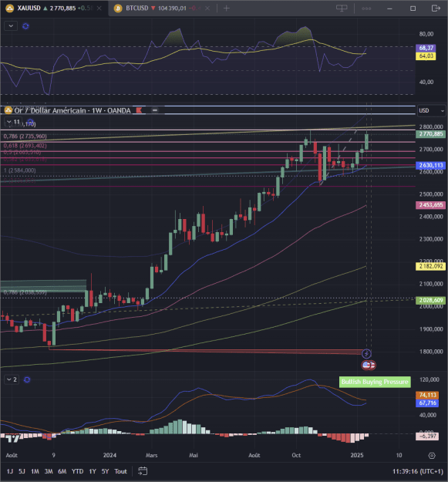The height and width of the screenshot is (482, 448).
Task: Click the US flag economic event icon
Action: tap(366, 366)
